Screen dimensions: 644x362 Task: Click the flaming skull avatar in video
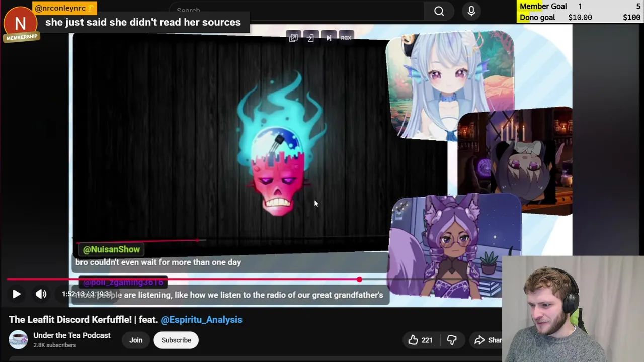(x=279, y=146)
